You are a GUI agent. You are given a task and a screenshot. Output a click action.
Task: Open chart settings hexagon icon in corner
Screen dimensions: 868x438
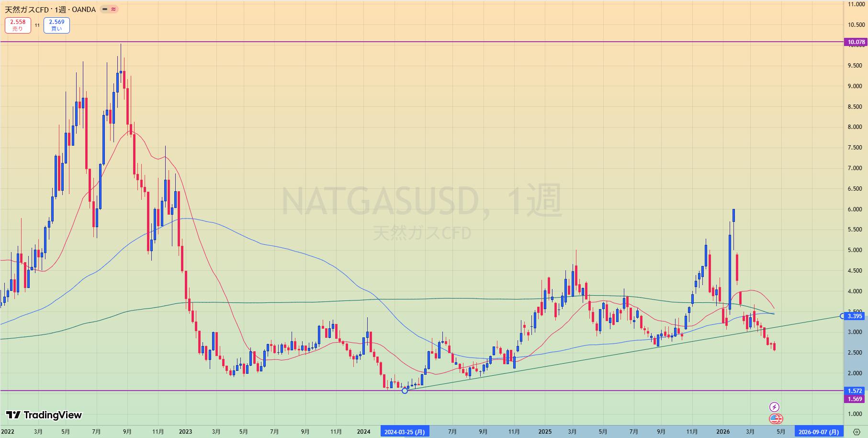(857, 432)
